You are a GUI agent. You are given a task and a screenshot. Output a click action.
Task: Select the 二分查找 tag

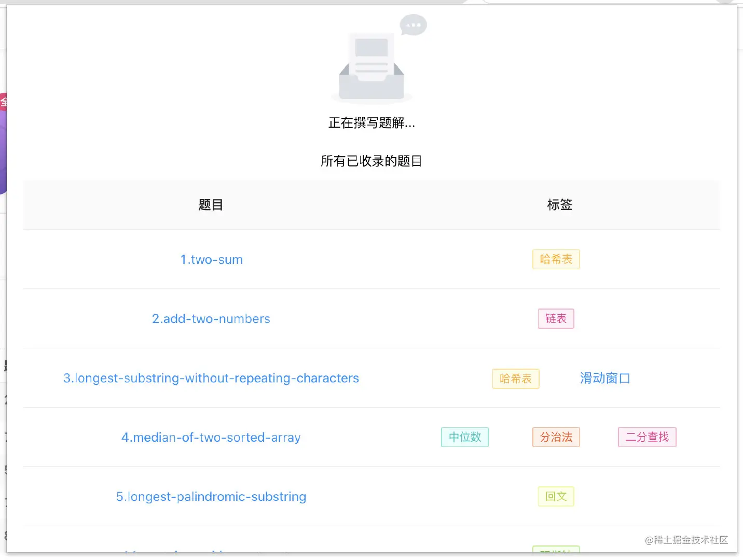pos(647,437)
